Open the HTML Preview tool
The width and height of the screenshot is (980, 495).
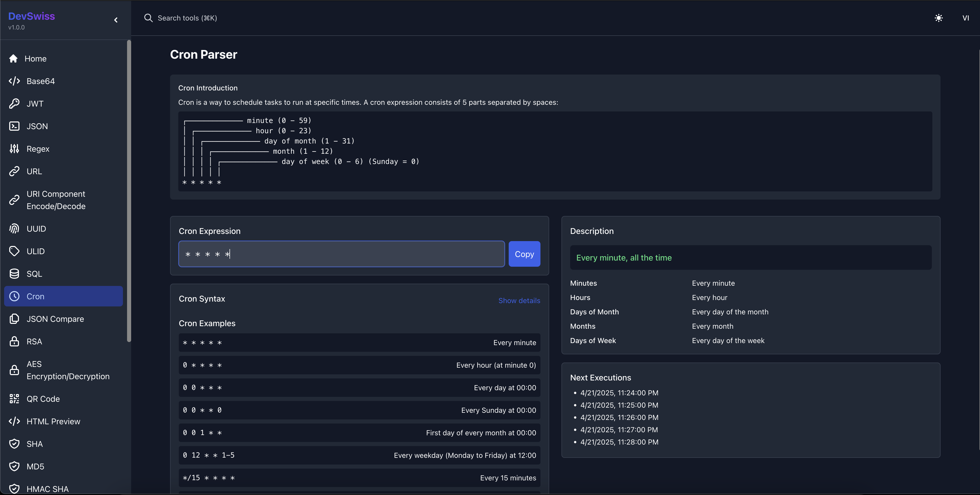tap(64, 421)
